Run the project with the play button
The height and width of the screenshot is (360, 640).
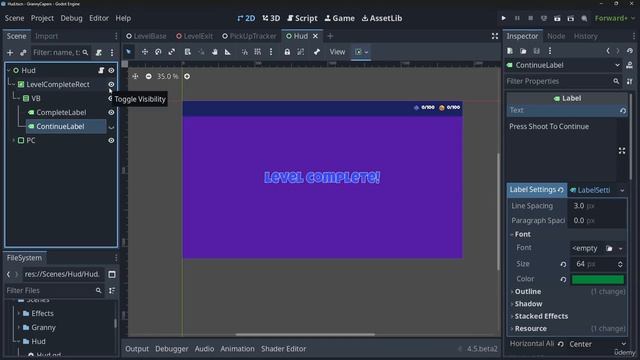pyautogui.click(x=503, y=18)
